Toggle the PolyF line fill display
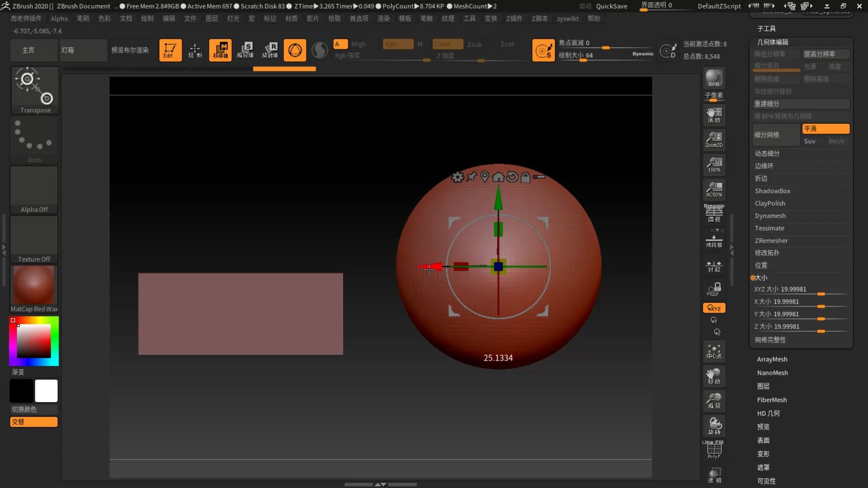This screenshot has width=868, height=488. 714,450
